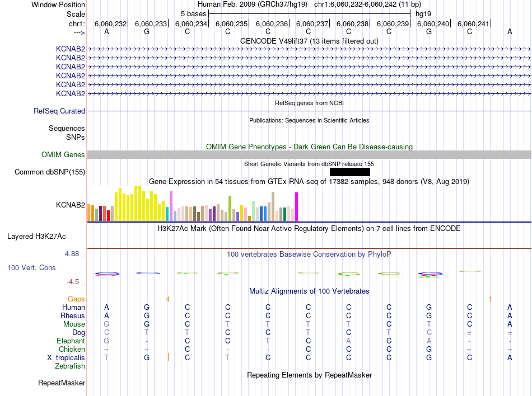Click the red bar in the GTEx chart
The width and height of the screenshot is (532, 396).
(x=108, y=215)
